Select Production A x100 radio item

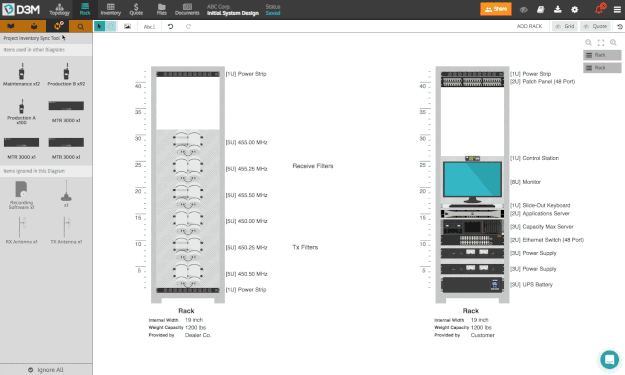pyautogui.click(x=22, y=112)
